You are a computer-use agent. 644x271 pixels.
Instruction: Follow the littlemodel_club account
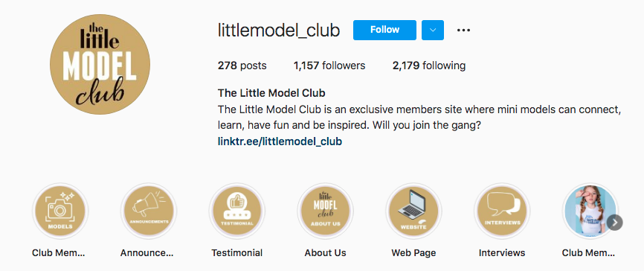coord(384,30)
